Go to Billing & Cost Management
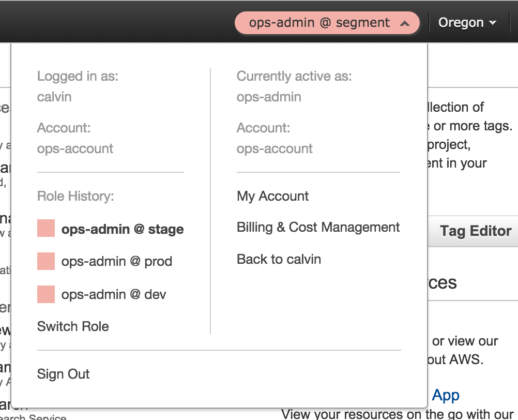 (x=318, y=227)
